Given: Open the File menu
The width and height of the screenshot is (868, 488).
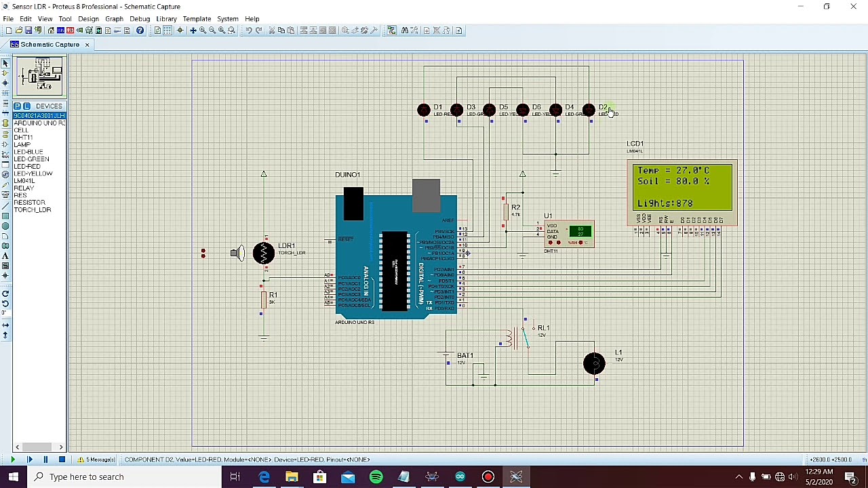Looking at the screenshot, I should (x=8, y=18).
